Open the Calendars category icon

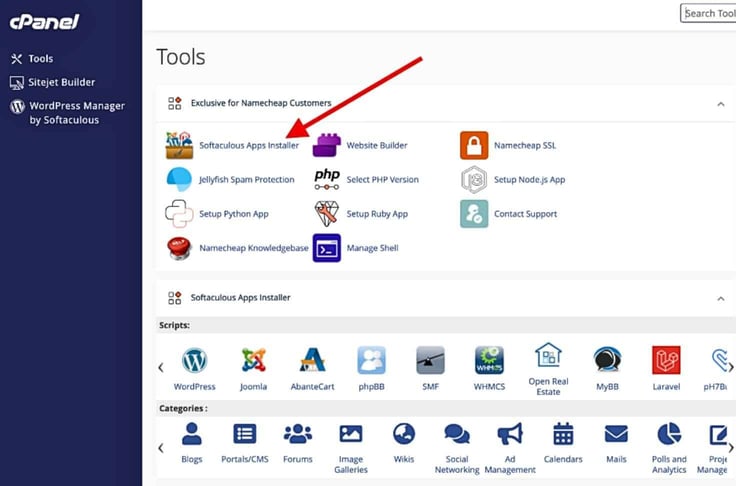563,433
